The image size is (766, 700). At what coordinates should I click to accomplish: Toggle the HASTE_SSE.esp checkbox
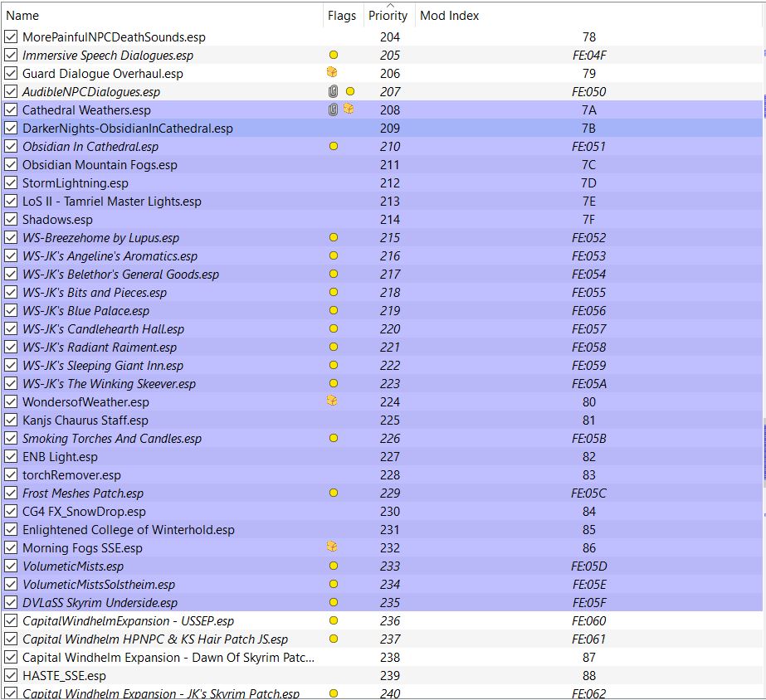coord(11,675)
